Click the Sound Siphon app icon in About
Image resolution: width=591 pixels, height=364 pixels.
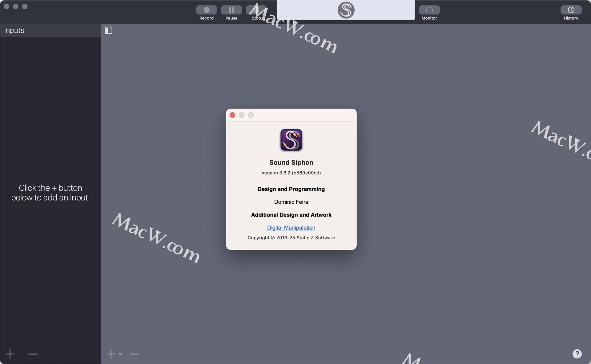point(291,140)
